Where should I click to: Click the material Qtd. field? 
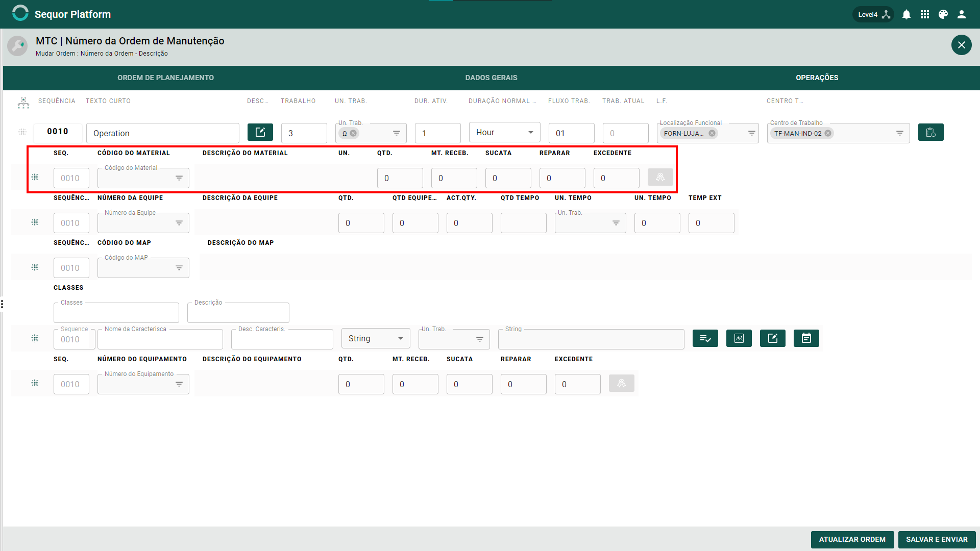point(400,178)
